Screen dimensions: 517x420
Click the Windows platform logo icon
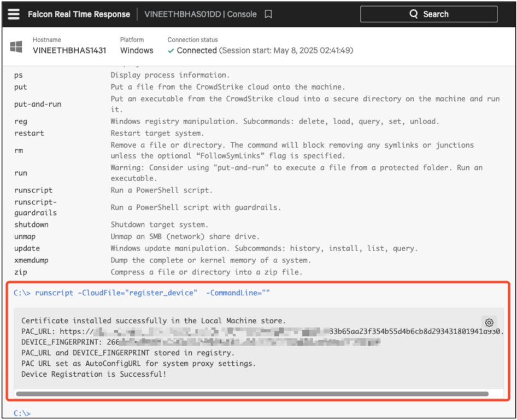click(x=16, y=46)
